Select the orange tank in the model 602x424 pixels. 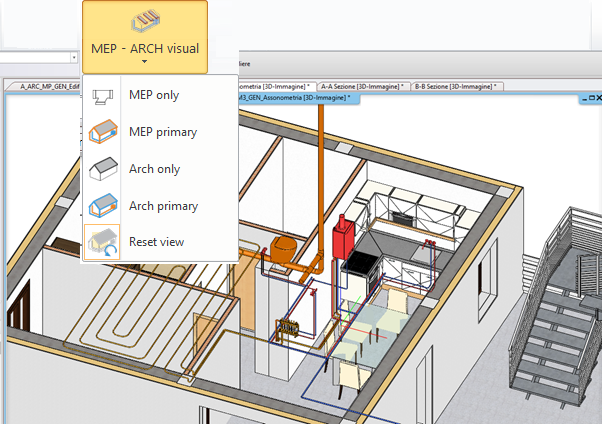pos(286,247)
